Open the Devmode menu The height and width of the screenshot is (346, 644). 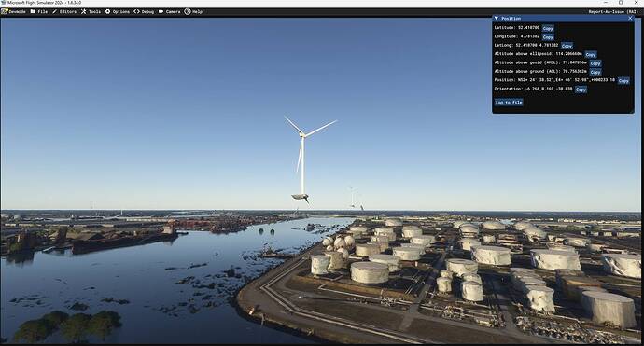[14, 11]
